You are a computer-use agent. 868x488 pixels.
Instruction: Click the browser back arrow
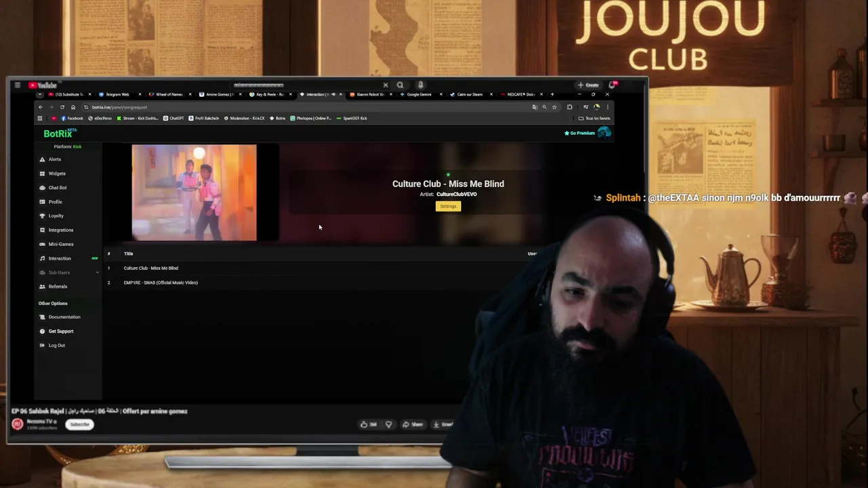coord(41,107)
